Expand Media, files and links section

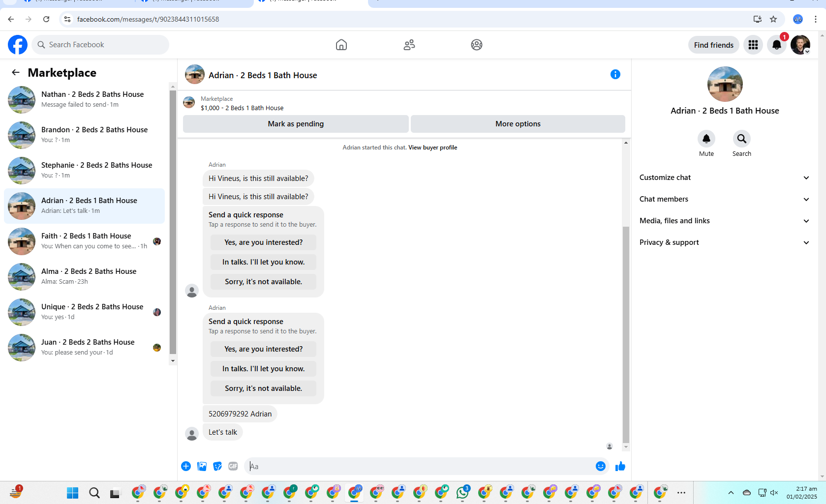tap(724, 221)
